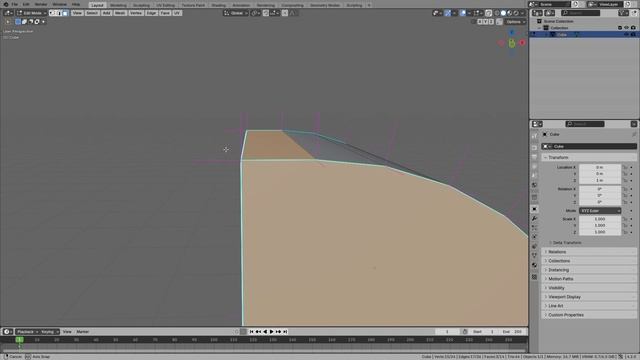Open the Playback popover in timeline
Screen dimensions: 640x360
coord(27,332)
